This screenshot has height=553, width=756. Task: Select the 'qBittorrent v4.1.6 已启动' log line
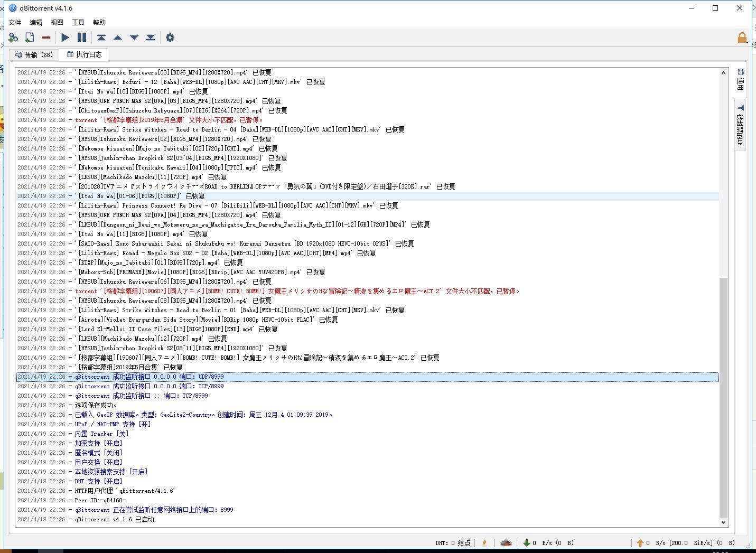point(367,519)
